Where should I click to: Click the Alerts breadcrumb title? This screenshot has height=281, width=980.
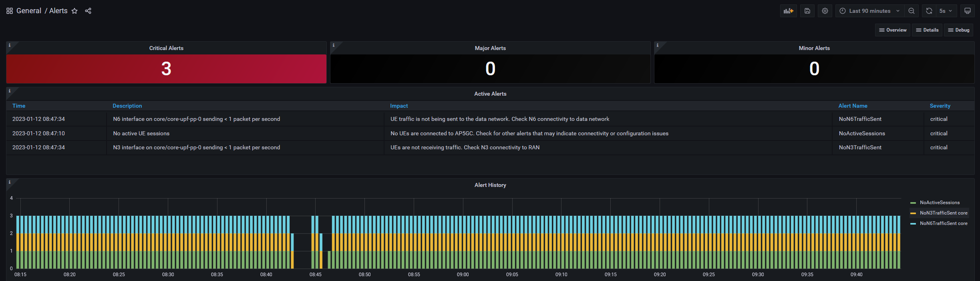pos(58,11)
